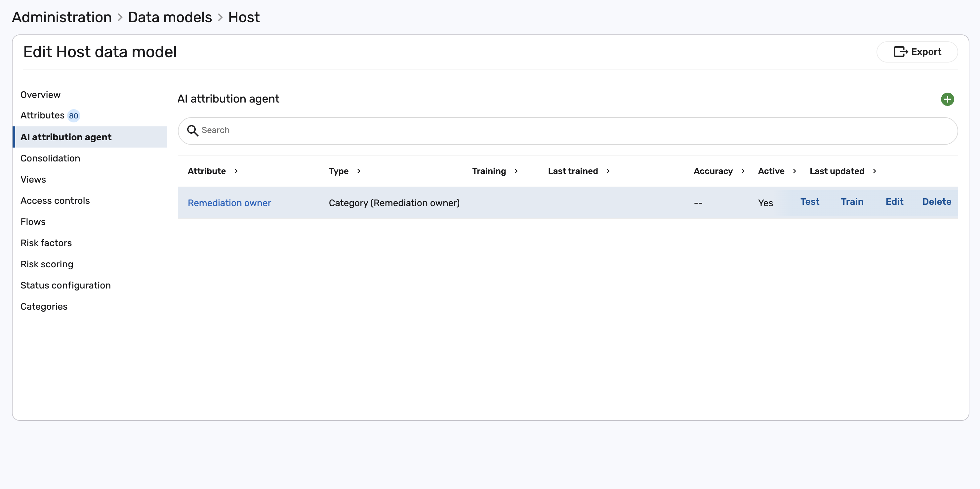Open Risk scoring section
The width and height of the screenshot is (980, 489).
point(47,264)
